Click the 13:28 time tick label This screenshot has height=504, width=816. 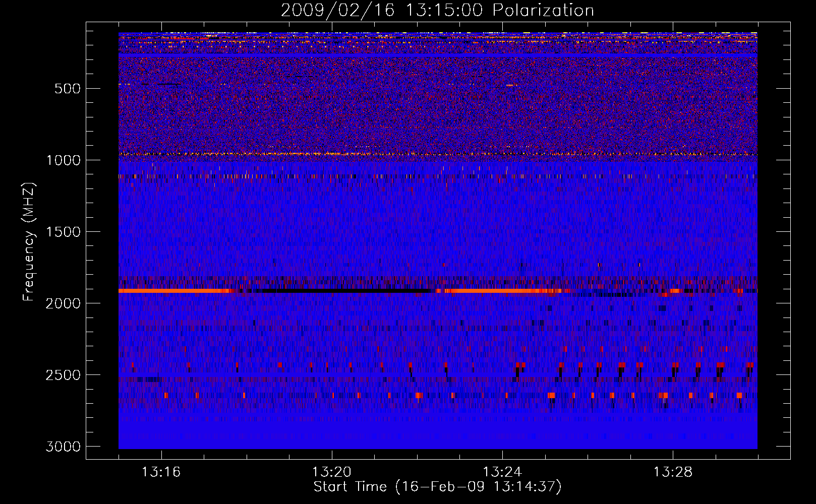tap(673, 472)
